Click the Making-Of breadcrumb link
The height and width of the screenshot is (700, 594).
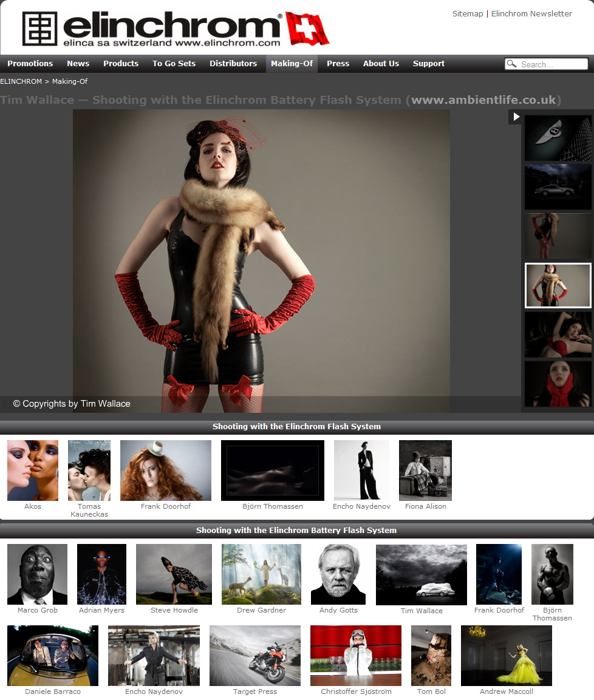point(70,81)
